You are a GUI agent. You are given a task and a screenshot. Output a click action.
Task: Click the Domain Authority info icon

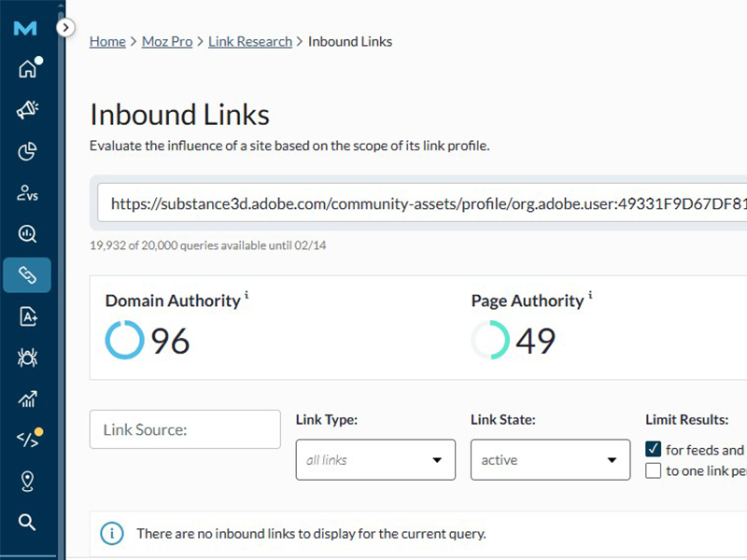247,295
